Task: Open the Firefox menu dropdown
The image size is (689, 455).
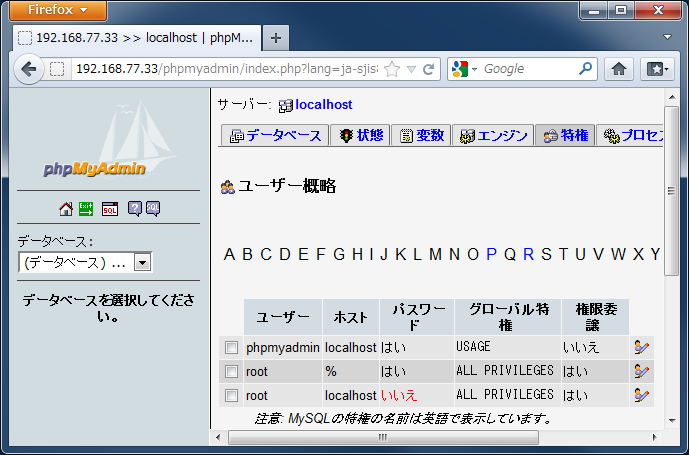Action: [x=58, y=10]
